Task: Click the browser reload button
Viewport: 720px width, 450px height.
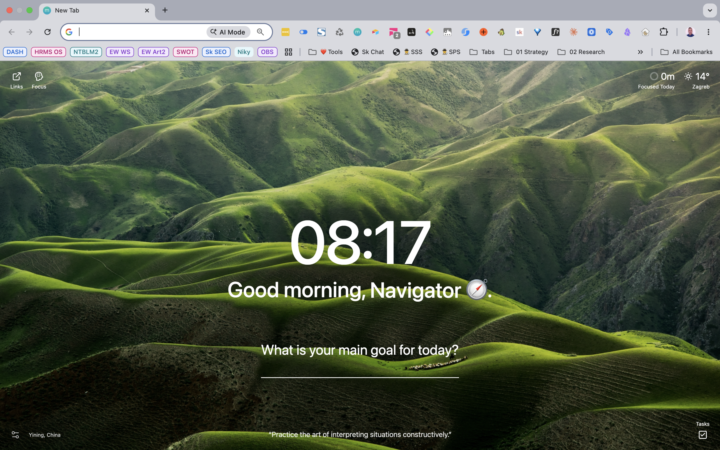Action: (47, 32)
